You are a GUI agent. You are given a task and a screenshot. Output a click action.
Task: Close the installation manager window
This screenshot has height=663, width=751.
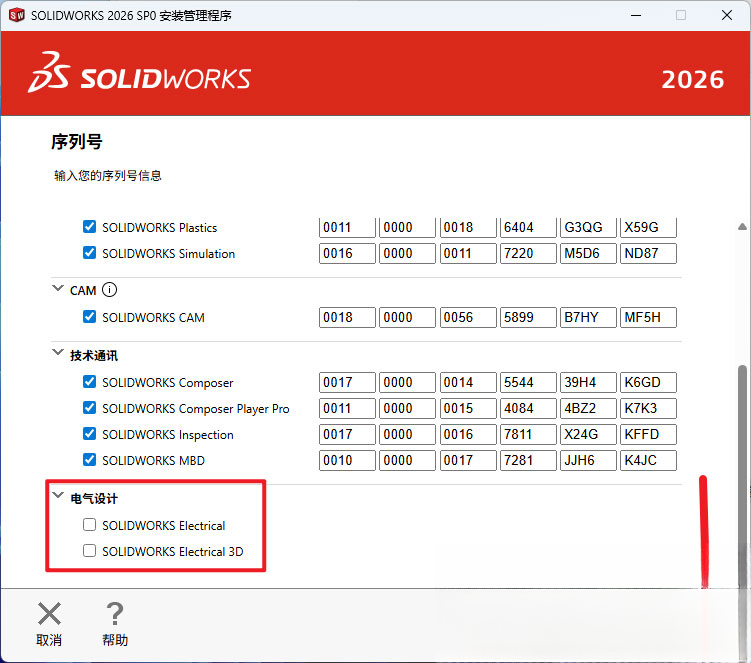[727, 15]
